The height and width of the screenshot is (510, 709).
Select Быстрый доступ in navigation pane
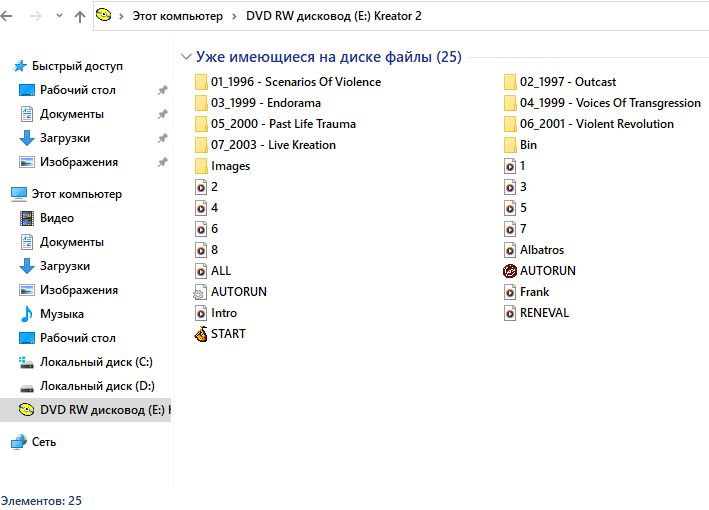click(68, 66)
